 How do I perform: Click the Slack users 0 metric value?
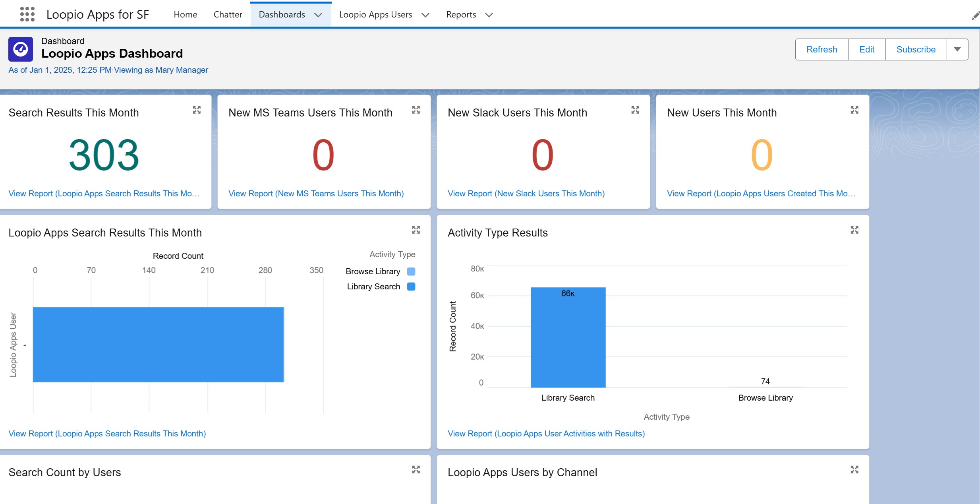click(543, 155)
